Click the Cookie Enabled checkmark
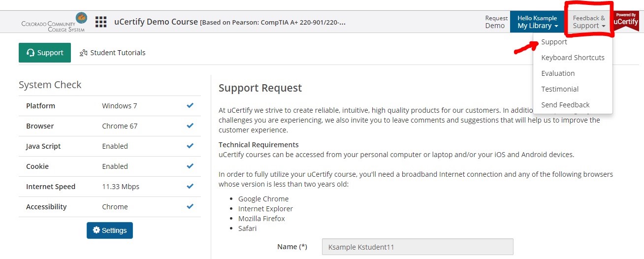644x259 pixels. (x=190, y=166)
